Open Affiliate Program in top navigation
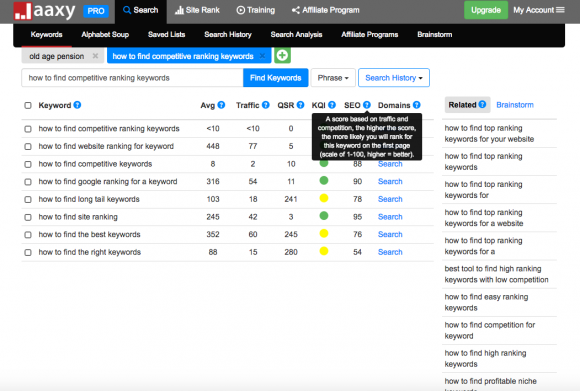Screen dimensions: 580x391 click(x=326, y=10)
